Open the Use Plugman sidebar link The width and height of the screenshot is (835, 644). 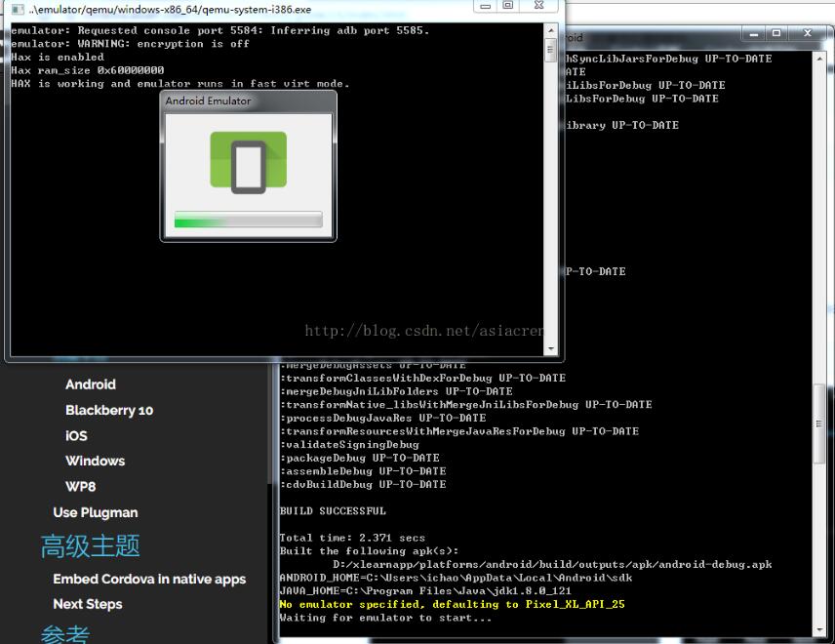pos(96,512)
